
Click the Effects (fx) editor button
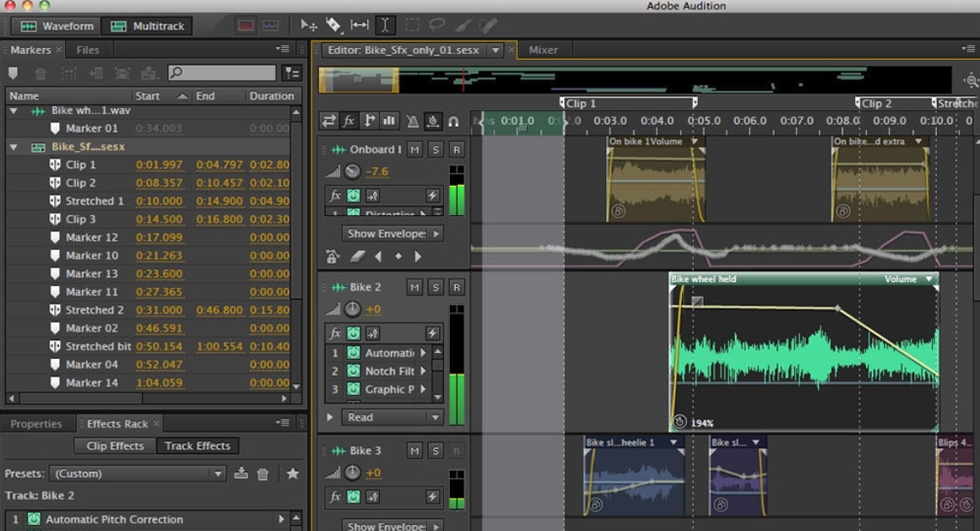pos(349,121)
